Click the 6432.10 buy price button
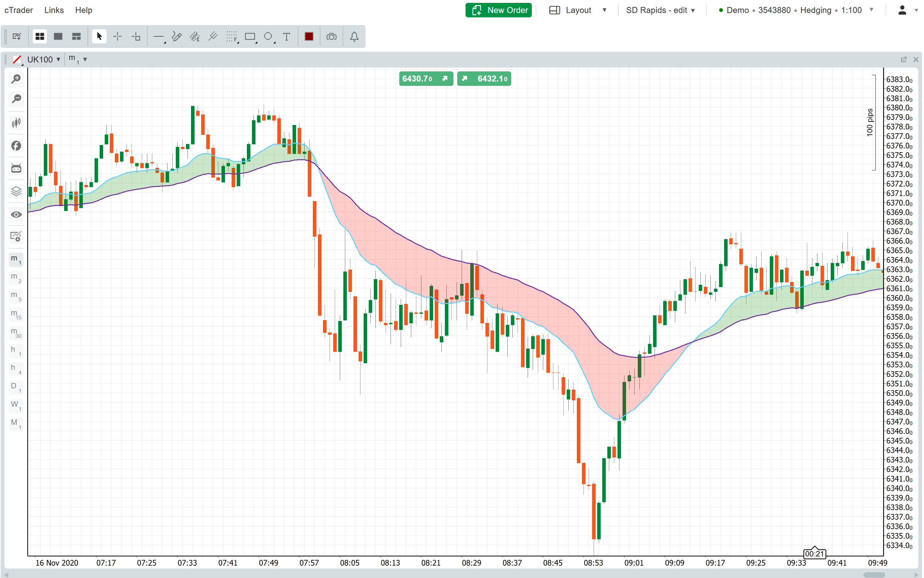 coord(484,79)
